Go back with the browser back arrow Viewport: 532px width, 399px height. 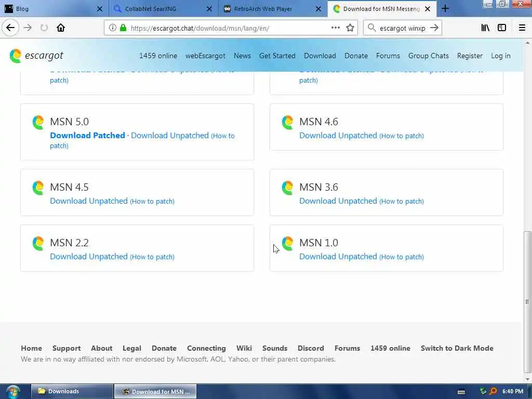(10, 28)
